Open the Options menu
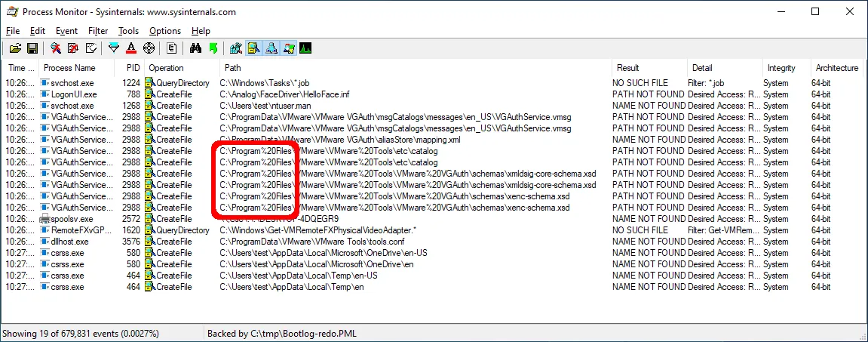Image resolution: width=868 pixels, height=342 pixels. (165, 31)
